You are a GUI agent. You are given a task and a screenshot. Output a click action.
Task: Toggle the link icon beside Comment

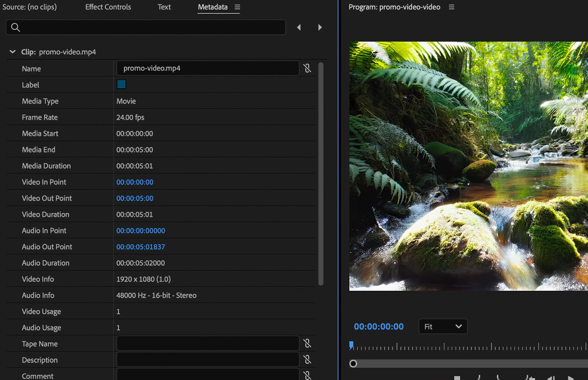coord(307,375)
